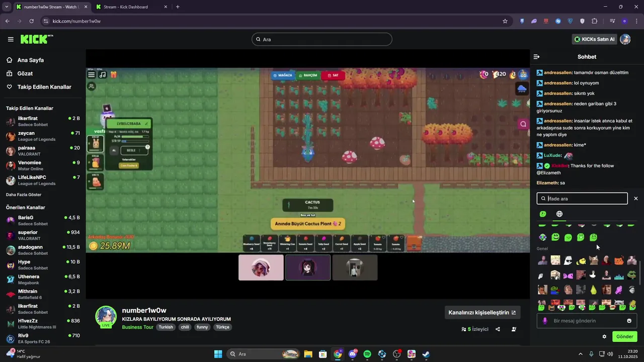Open Gözat in sidebar
This screenshot has width=644, height=362.
point(25,73)
